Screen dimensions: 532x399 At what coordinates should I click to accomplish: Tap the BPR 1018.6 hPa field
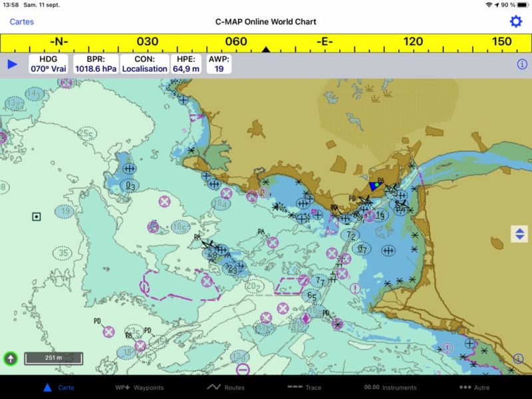coord(94,65)
